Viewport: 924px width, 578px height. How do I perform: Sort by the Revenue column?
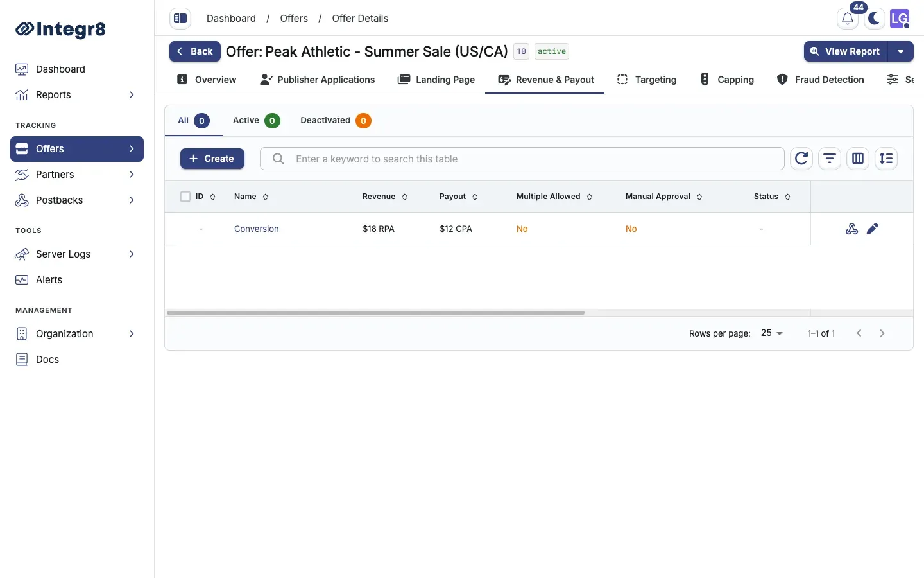pos(385,197)
